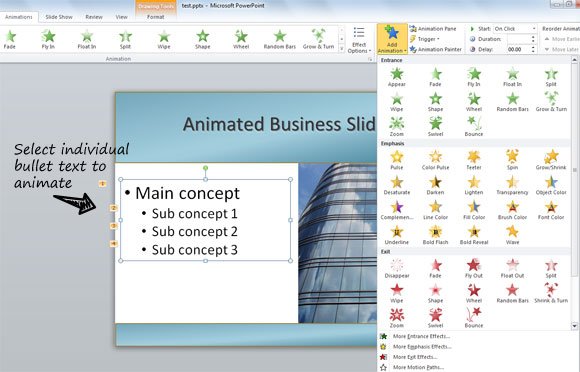580x372 pixels.
Task: Open the Effect Options dropdown
Action: point(359,40)
